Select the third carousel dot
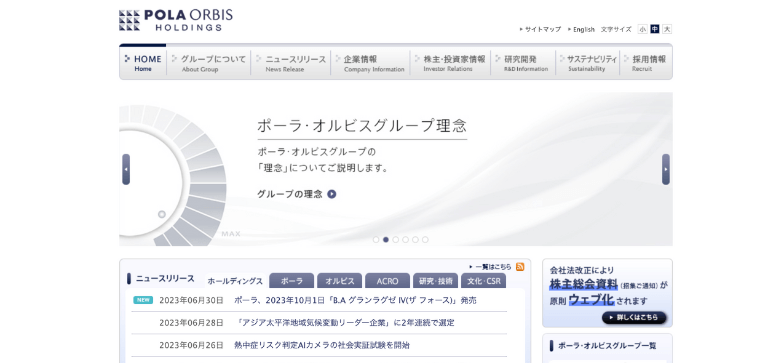The height and width of the screenshot is (363, 768). point(395,240)
